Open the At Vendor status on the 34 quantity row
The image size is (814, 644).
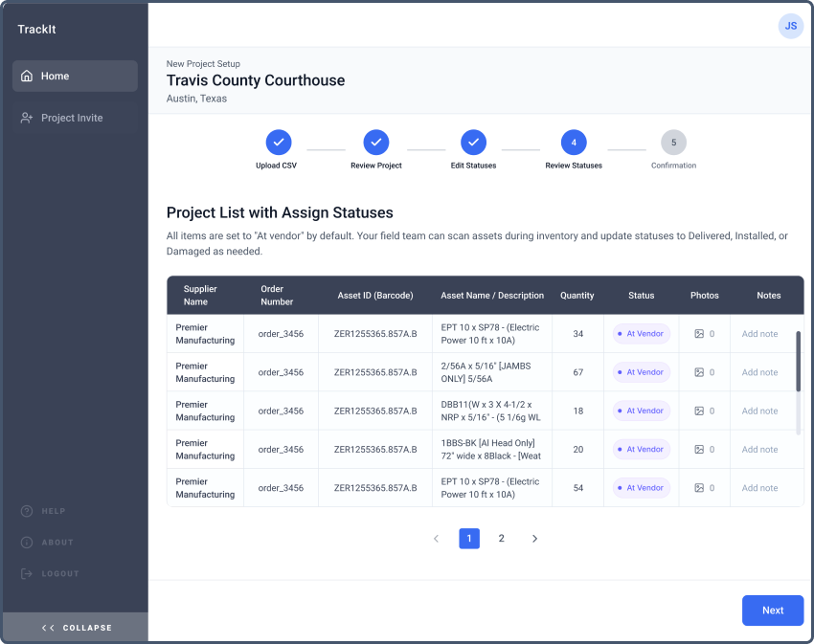[642, 334]
